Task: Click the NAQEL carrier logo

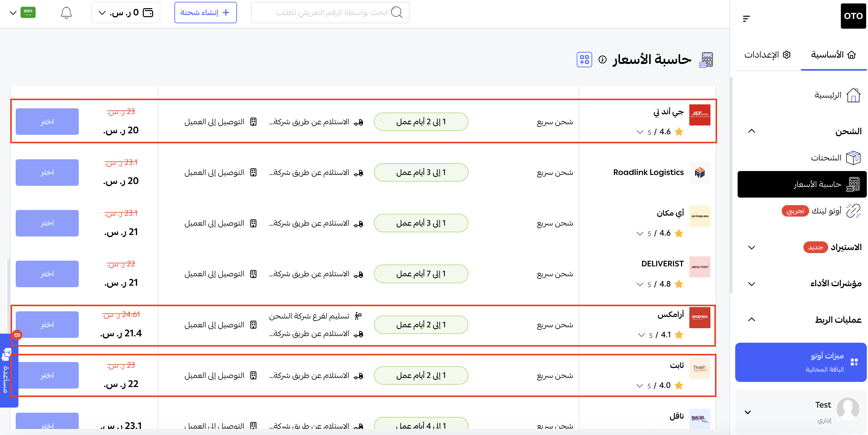Action: [x=700, y=418]
